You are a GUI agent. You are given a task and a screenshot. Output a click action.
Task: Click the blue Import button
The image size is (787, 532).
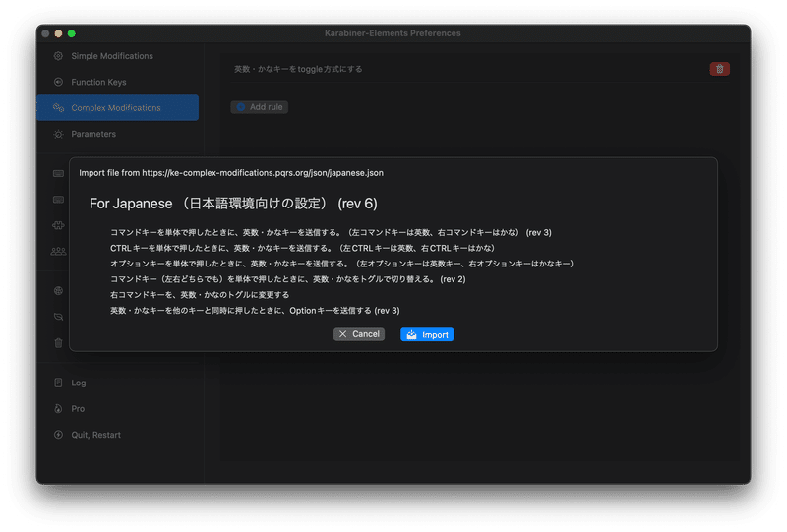pos(427,334)
